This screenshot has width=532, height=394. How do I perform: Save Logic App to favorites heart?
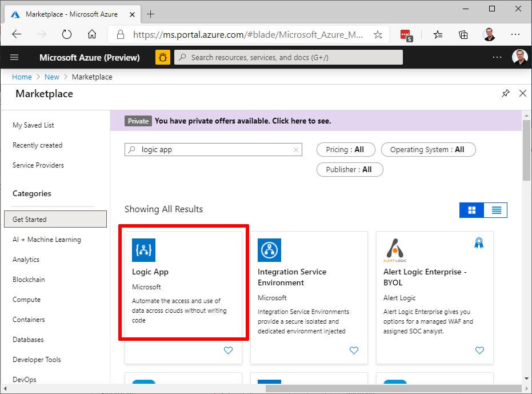click(229, 350)
